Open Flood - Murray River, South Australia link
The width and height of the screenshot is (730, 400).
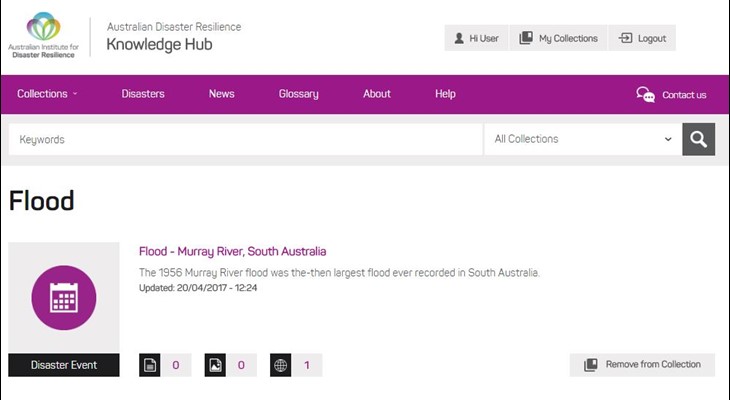pyautogui.click(x=232, y=251)
